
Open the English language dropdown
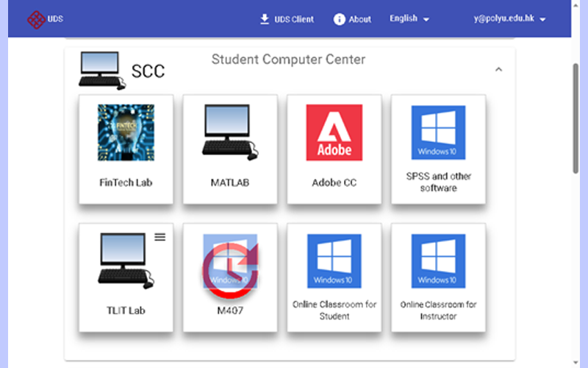click(409, 19)
